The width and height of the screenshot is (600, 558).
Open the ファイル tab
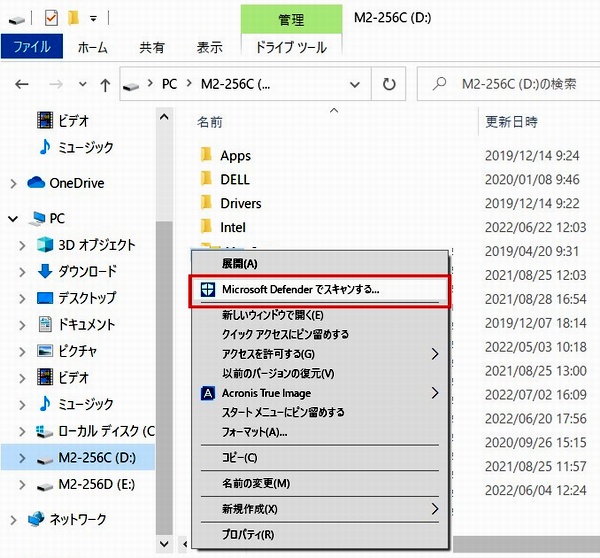[x=32, y=46]
